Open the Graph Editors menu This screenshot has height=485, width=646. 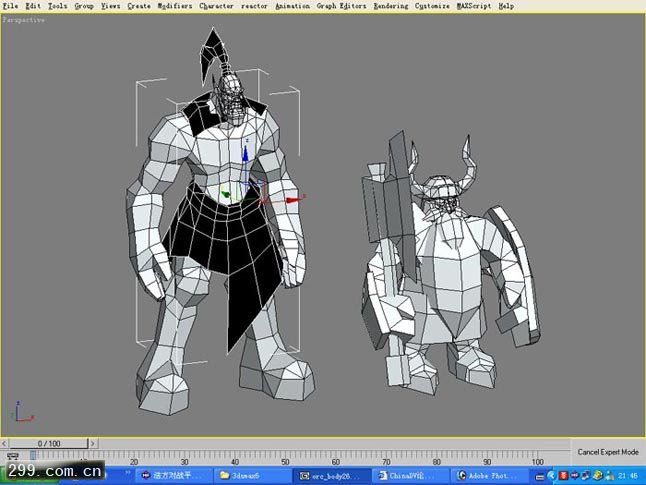(341, 6)
